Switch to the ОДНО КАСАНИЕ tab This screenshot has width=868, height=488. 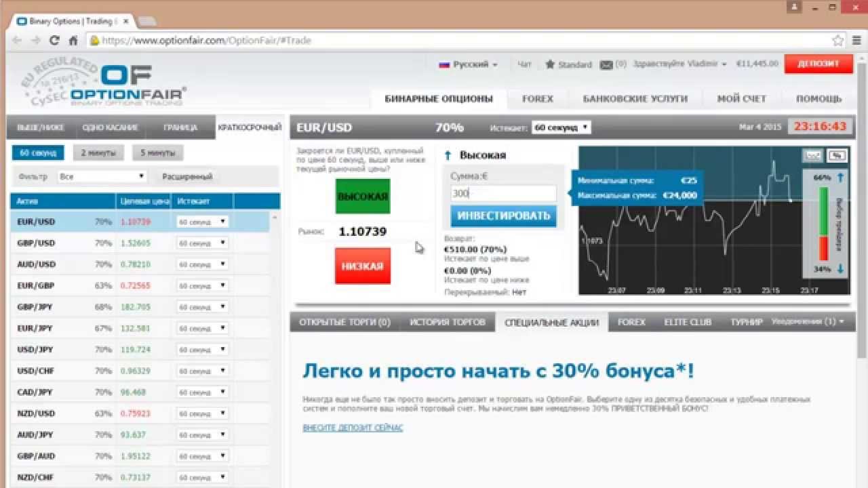coord(110,127)
